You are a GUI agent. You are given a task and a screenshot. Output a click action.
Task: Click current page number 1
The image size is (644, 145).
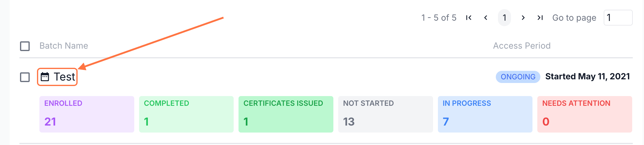coord(504,18)
